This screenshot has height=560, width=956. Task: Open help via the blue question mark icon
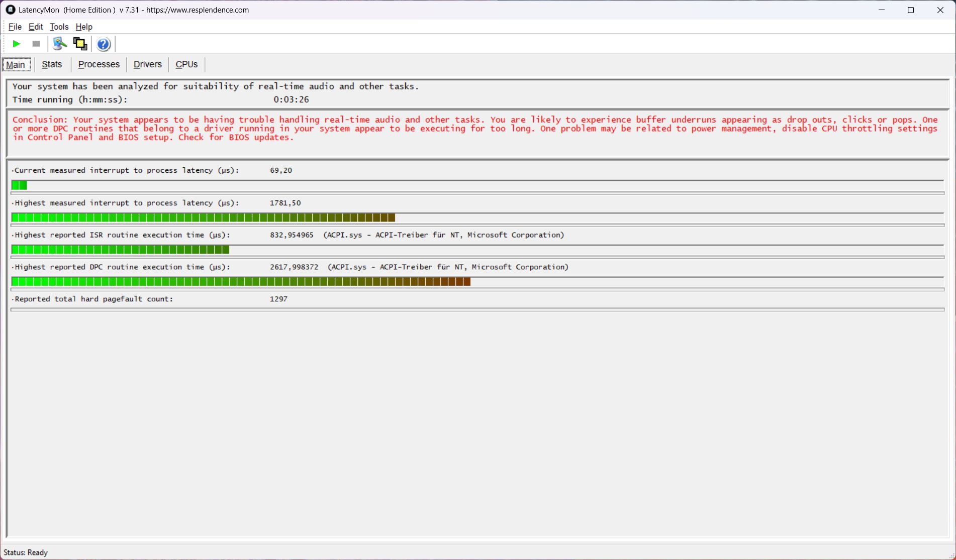(104, 44)
